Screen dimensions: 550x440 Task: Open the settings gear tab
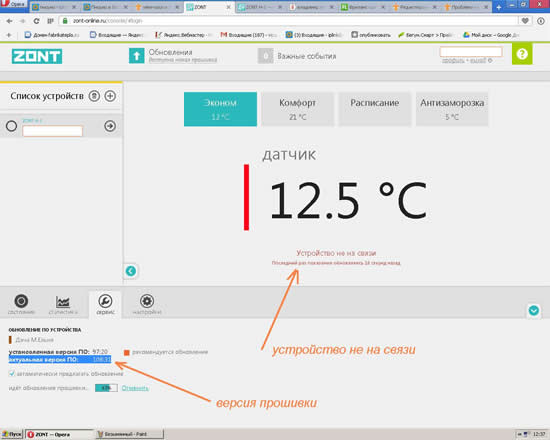click(x=147, y=304)
